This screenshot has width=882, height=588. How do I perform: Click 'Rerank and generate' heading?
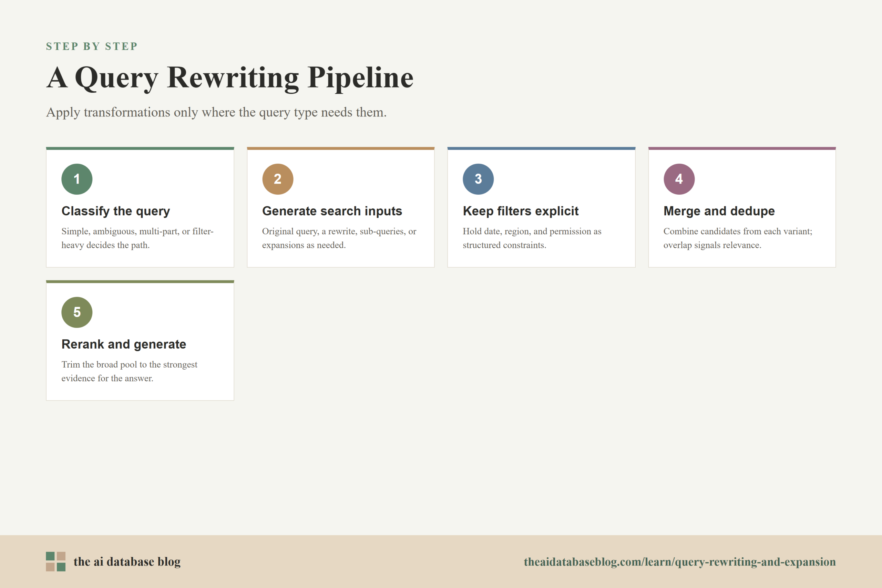(124, 344)
